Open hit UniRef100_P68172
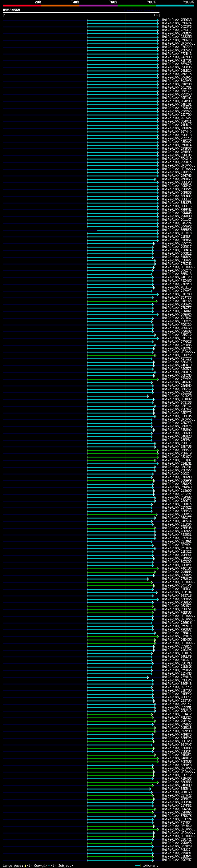The width and height of the screenshot is (197, 868). click(177, 91)
